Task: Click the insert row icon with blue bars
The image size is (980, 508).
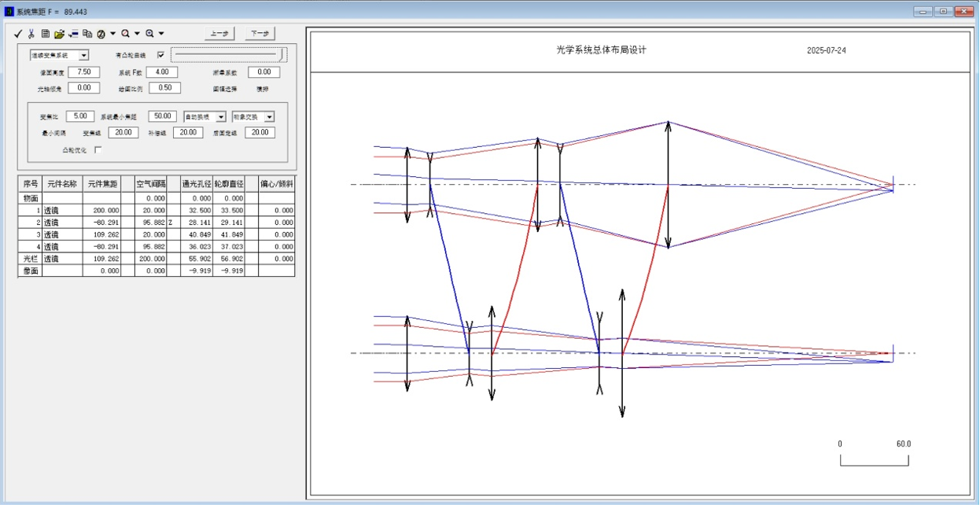Action: tap(73, 34)
